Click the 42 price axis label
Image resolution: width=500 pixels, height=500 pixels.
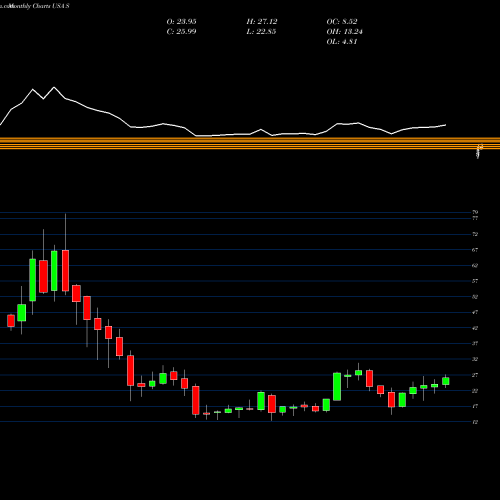pos(475,328)
